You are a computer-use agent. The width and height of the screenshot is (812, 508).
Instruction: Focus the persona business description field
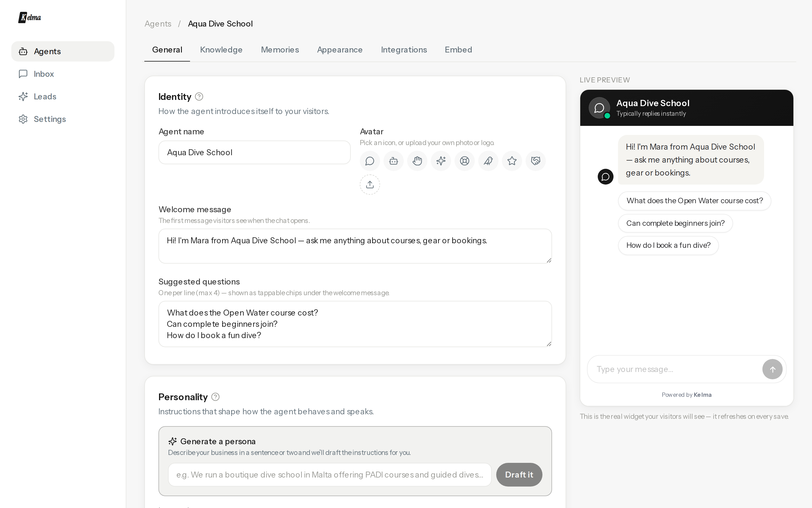[x=330, y=475]
